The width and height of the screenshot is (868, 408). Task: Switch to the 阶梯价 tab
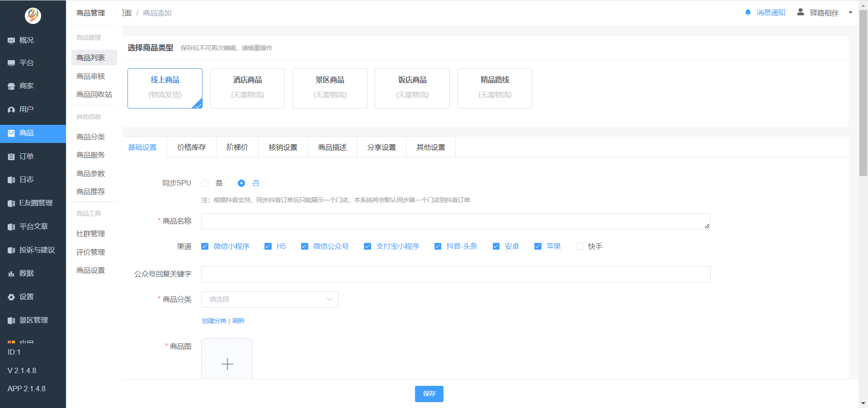click(x=237, y=147)
